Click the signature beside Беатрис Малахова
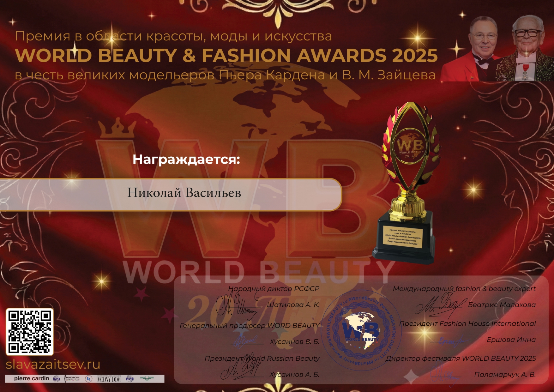 (x=441, y=304)
